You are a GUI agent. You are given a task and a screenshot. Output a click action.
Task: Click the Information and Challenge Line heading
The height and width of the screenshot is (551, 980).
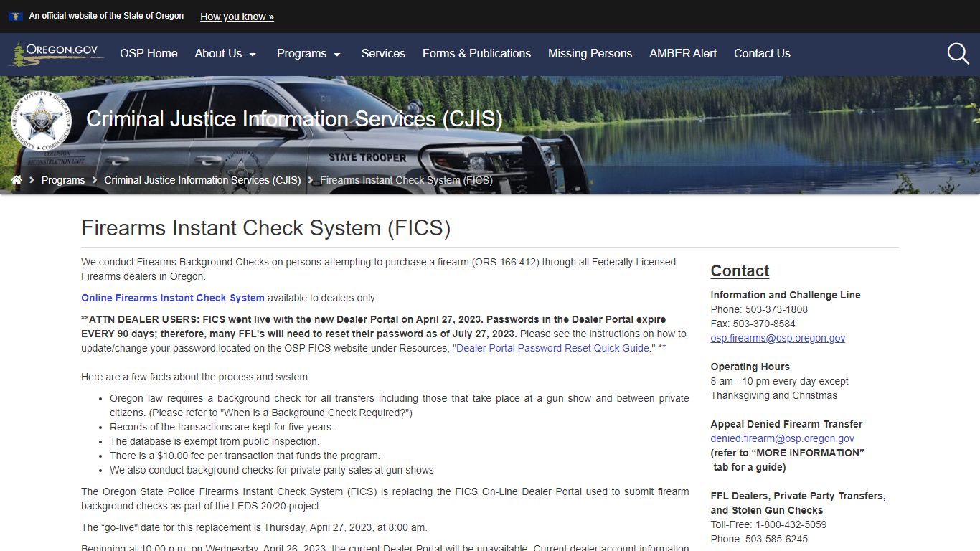tap(786, 295)
